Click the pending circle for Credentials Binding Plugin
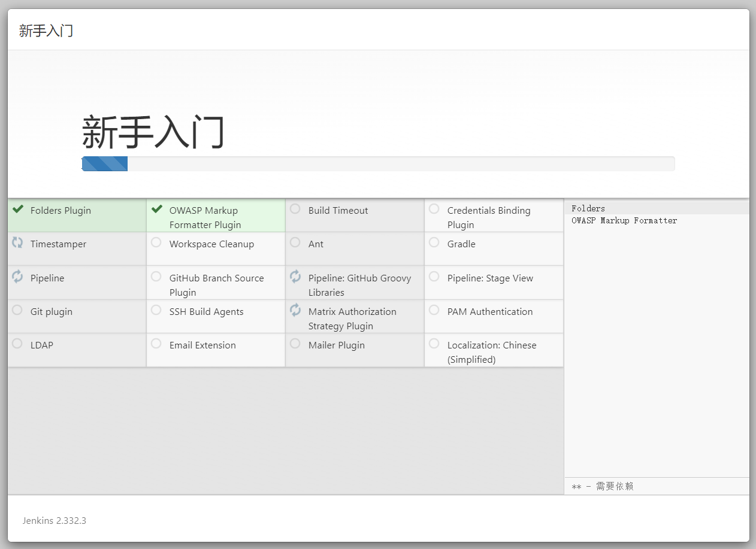The height and width of the screenshot is (549, 756). click(x=434, y=209)
